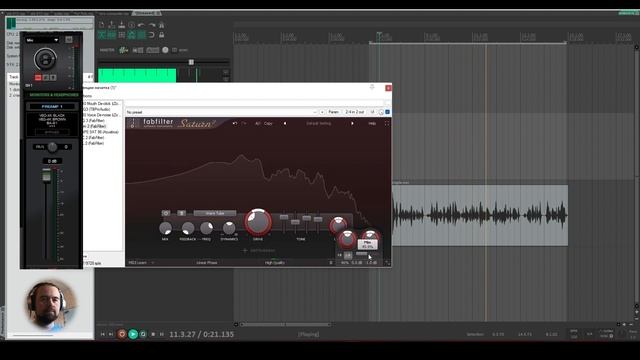The image size is (640, 360).
Task: Click the settings square next to Mix dropdown
Action: pyautogui.click(x=69, y=40)
